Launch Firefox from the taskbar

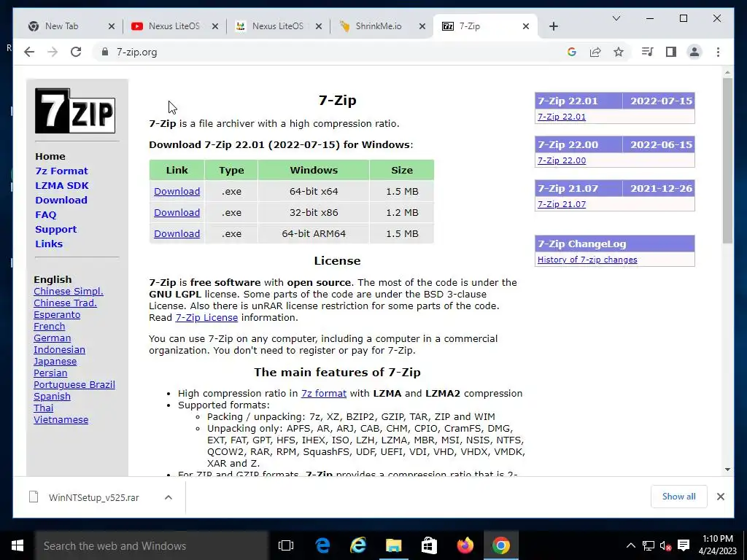(465, 545)
